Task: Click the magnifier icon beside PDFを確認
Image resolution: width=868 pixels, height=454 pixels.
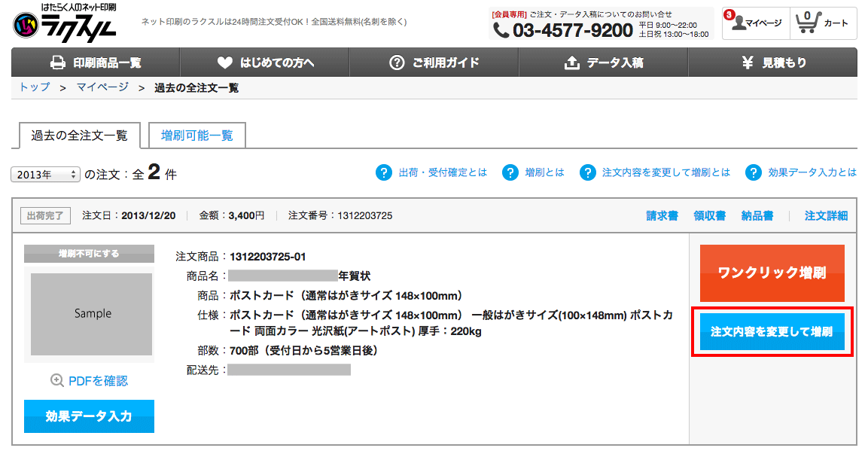Action: click(x=57, y=381)
